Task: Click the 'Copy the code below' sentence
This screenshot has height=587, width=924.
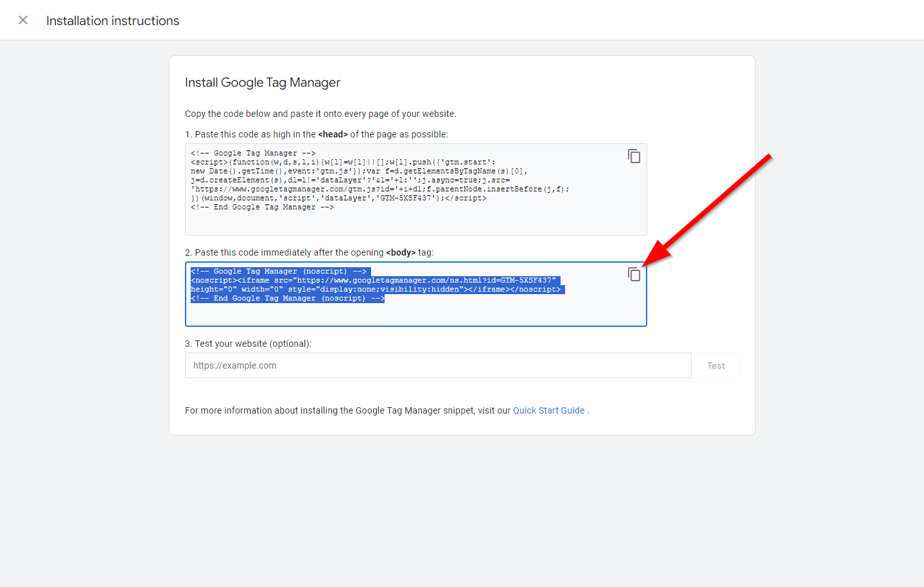Action: pyautogui.click(x=320, y=114)
